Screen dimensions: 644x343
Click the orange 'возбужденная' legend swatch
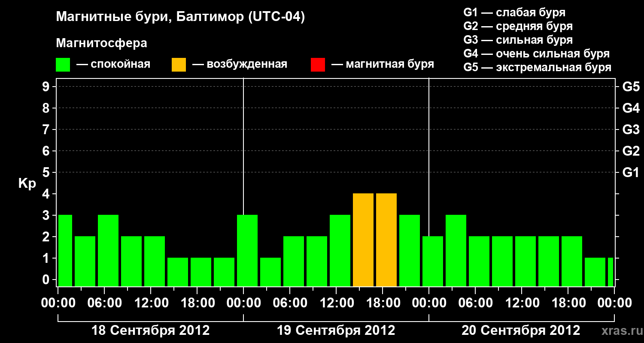point(179,65)
